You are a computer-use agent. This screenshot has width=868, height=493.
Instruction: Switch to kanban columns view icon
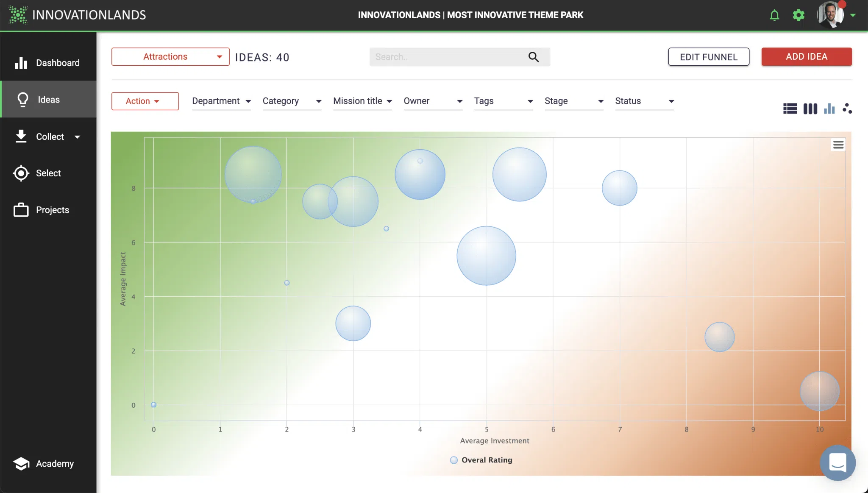click(810, 109)
